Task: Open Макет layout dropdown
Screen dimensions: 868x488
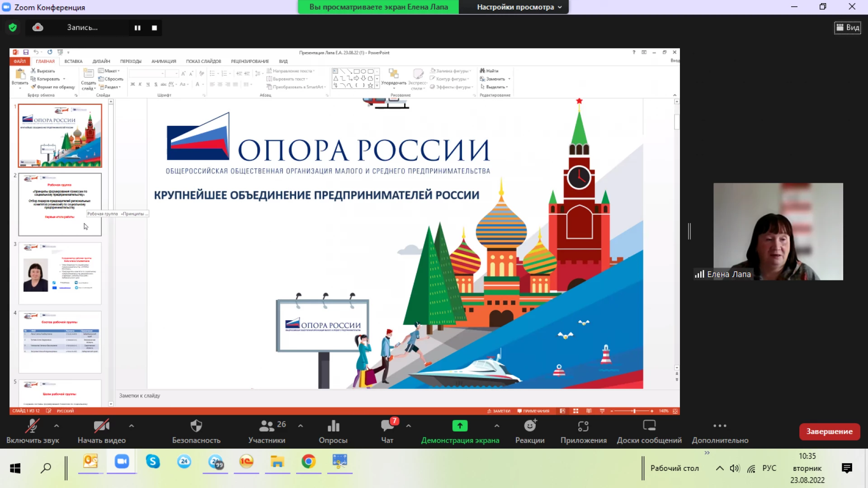Action: coord(109,71)
